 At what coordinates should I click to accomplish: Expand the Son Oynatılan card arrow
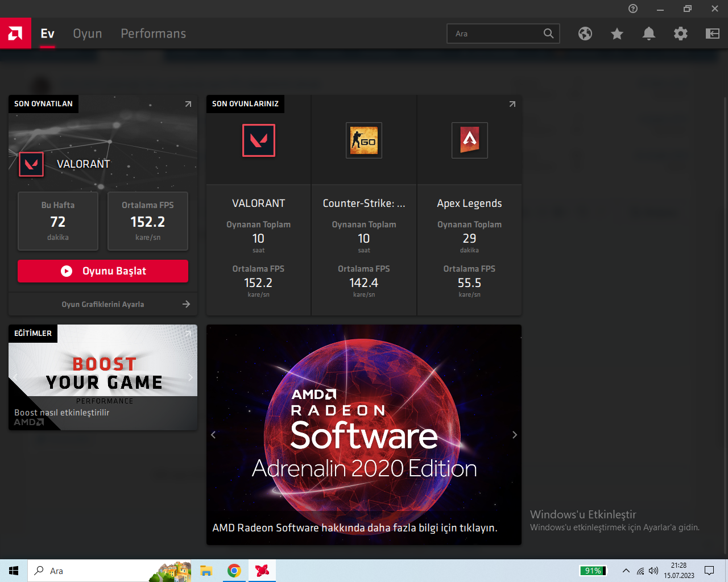click(188, 104)
